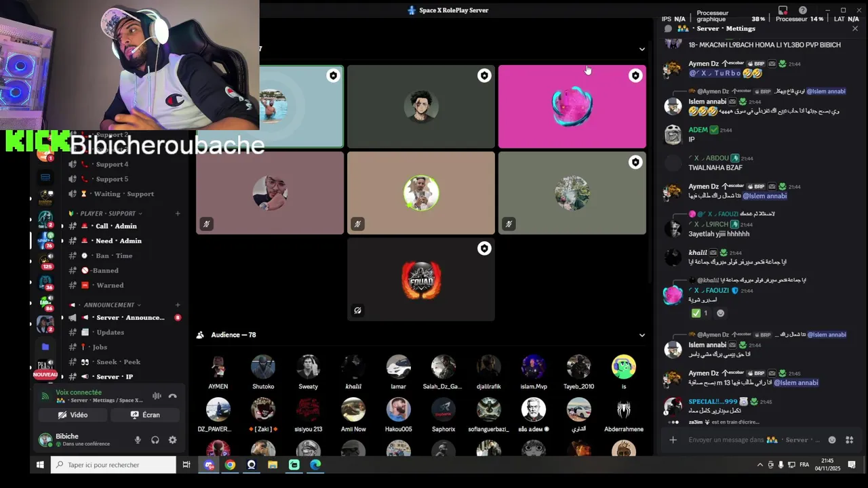Open the Sneek · Peek channel
The width and height of the screenshot is (868, 488).
point(118,362)
